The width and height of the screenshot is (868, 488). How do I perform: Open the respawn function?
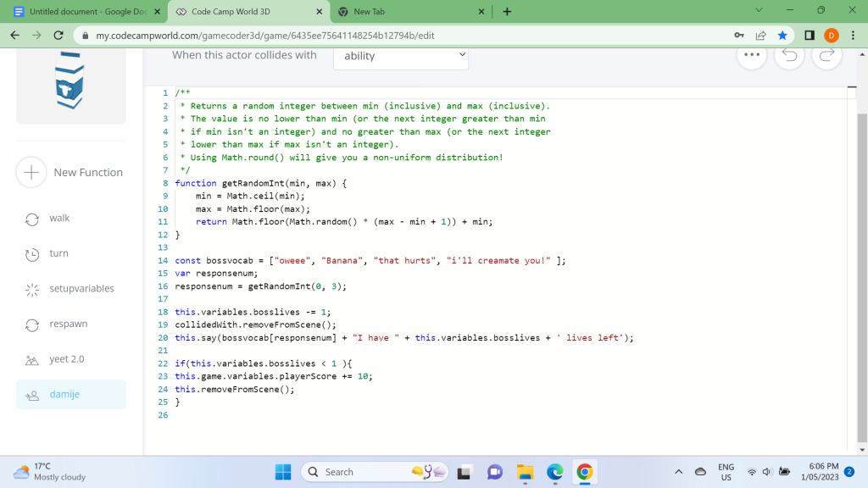[68, 324]
